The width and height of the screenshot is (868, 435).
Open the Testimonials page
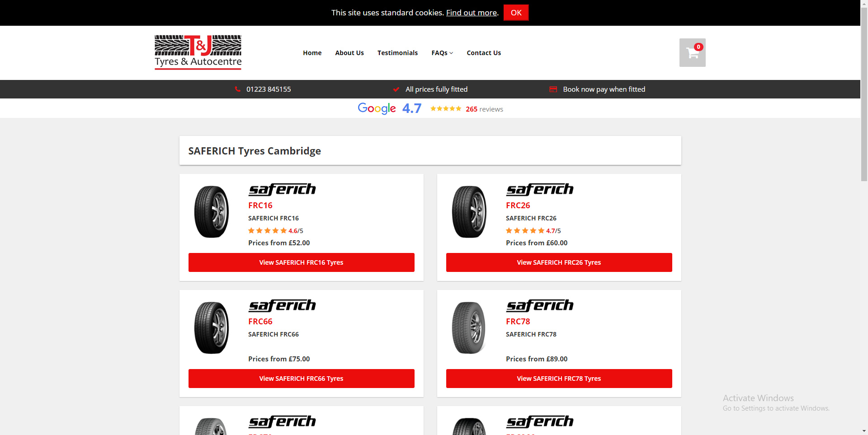(398, 53)
